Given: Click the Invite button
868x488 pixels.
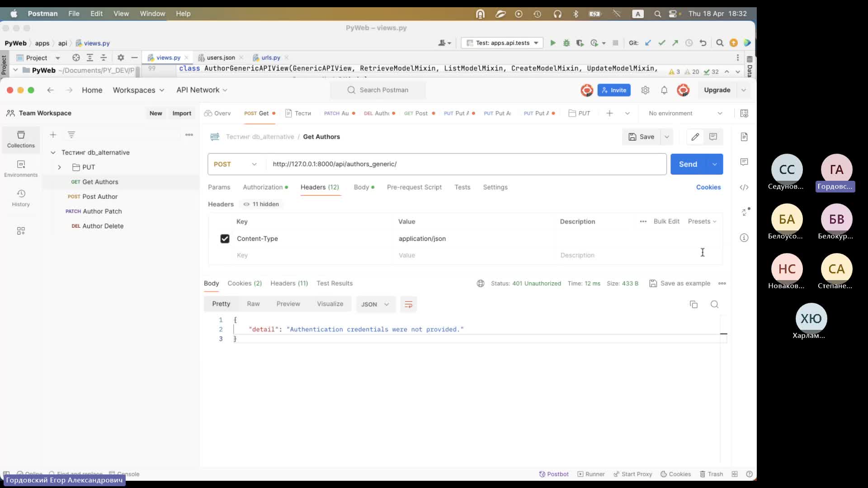Looking at the screenshot, I should [x=614, y=90].
